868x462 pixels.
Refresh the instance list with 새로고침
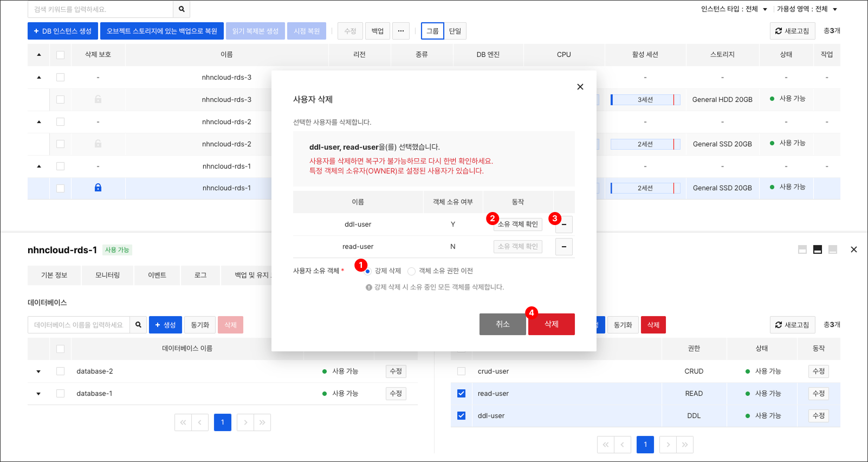(793, 31)
